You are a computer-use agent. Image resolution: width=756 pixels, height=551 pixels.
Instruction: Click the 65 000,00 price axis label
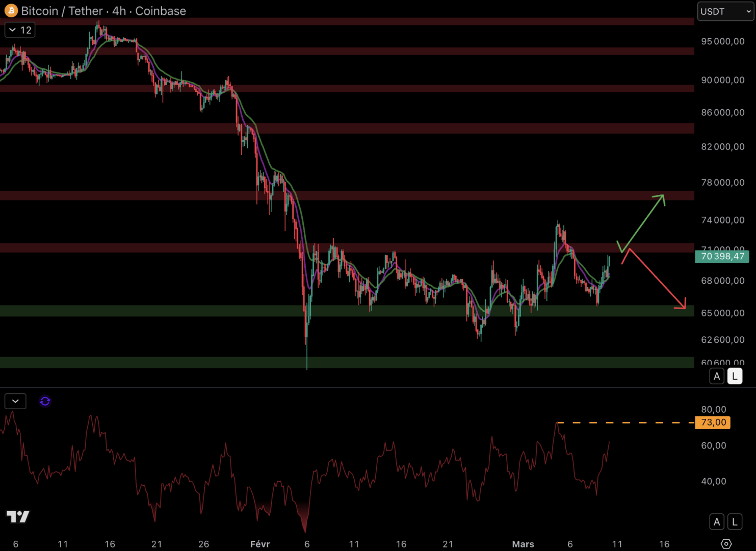coord(723,313)
